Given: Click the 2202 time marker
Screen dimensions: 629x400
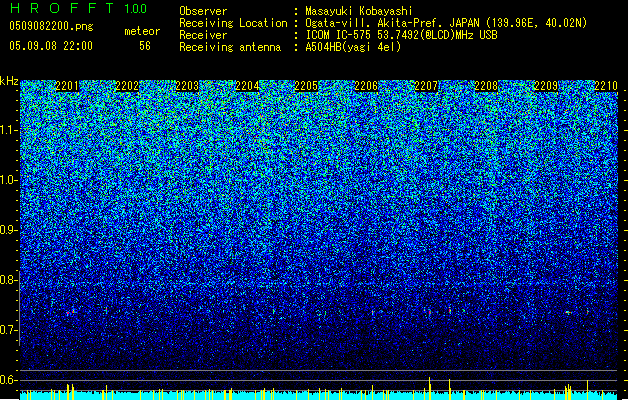Looking at the screenshot, I should pos(127,86).
